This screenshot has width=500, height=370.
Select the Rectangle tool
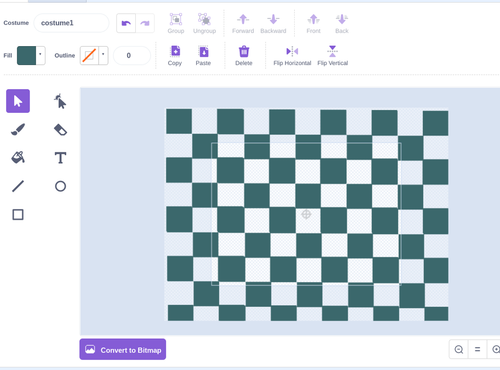click(x=18, y=215)
